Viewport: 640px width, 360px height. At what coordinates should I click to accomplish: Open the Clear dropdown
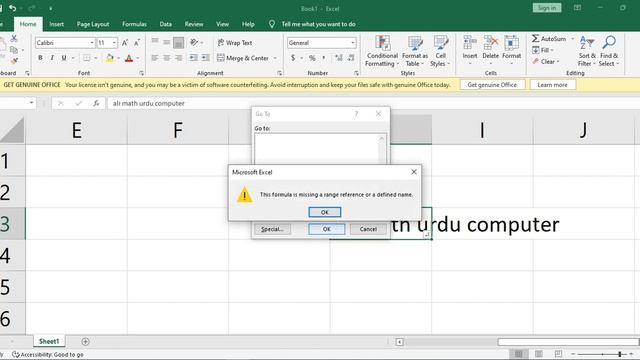(546, 62)
